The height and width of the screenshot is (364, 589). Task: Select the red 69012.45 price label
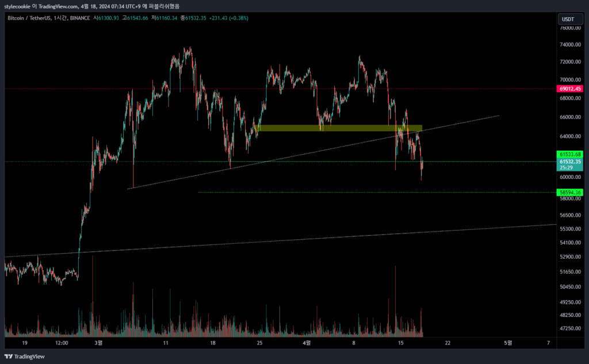(570, 89)
